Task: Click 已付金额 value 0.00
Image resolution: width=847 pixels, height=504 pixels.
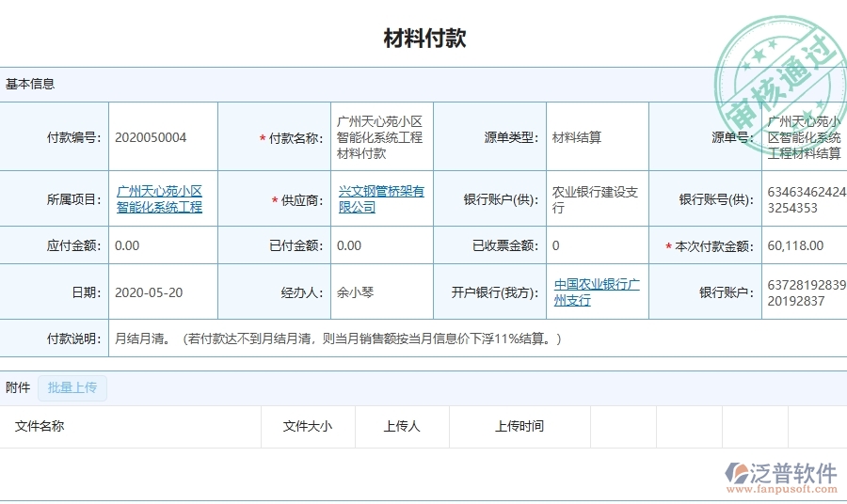Action: click(x=349, y=246)
